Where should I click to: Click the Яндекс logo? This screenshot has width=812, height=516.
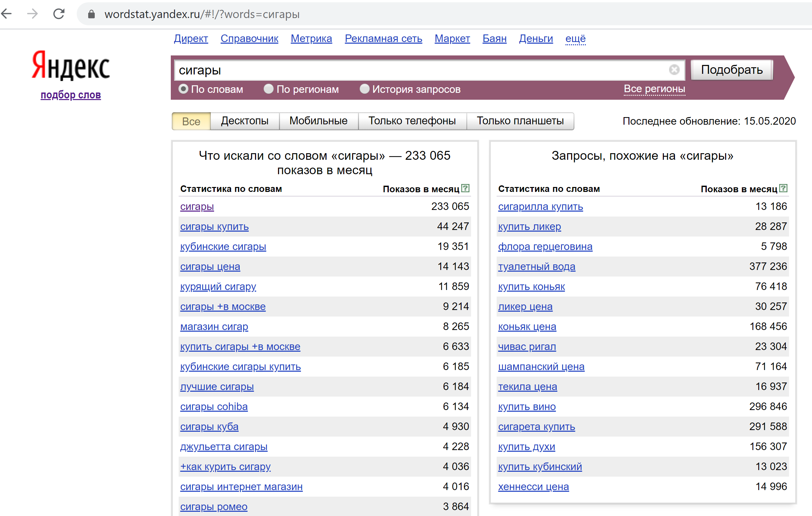click(x=71, y=66)
